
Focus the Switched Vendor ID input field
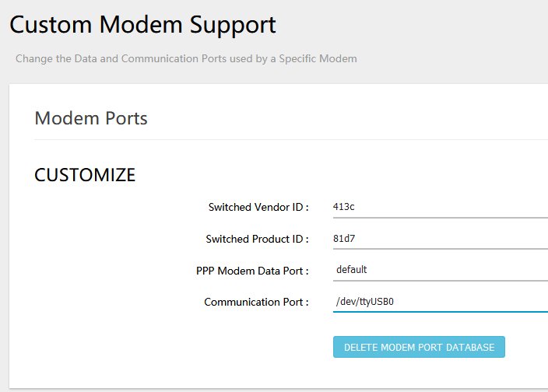(x=441, y=207)
